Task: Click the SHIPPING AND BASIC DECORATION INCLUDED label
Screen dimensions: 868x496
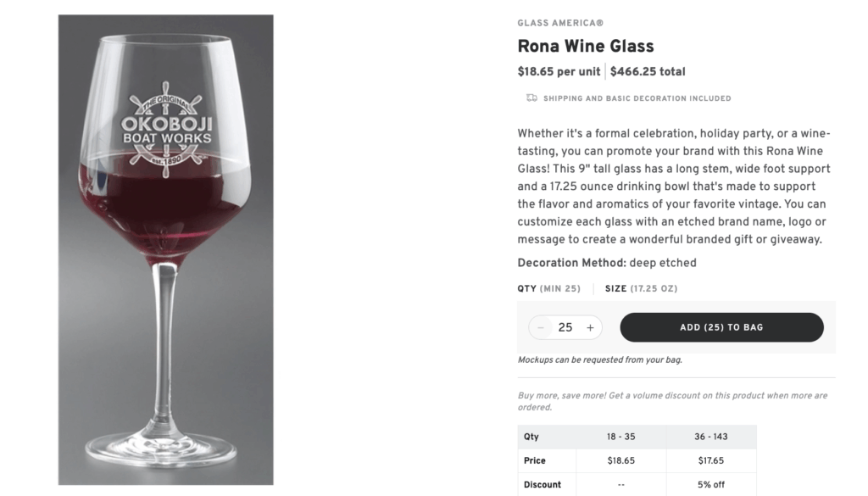Action: click(x=638, y=98)
